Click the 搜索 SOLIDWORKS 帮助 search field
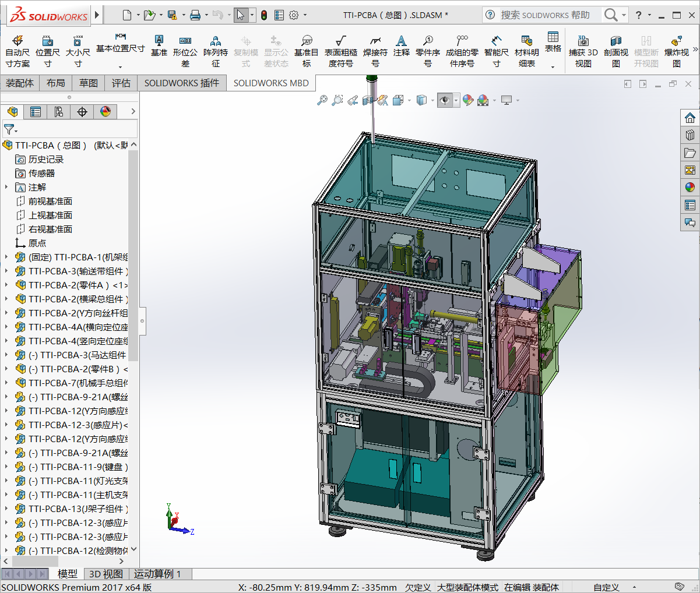Viewport: 700px width, 593px height. [545, 15]
